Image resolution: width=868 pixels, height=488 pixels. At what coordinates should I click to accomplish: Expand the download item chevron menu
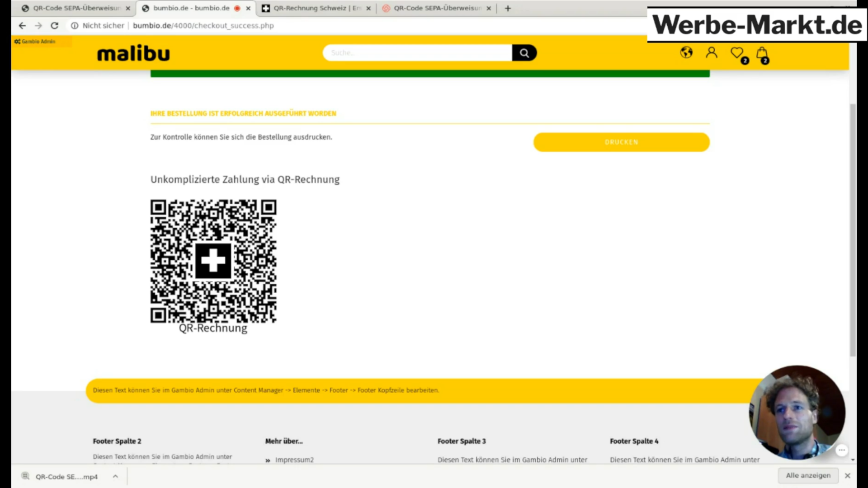(115, 476)
